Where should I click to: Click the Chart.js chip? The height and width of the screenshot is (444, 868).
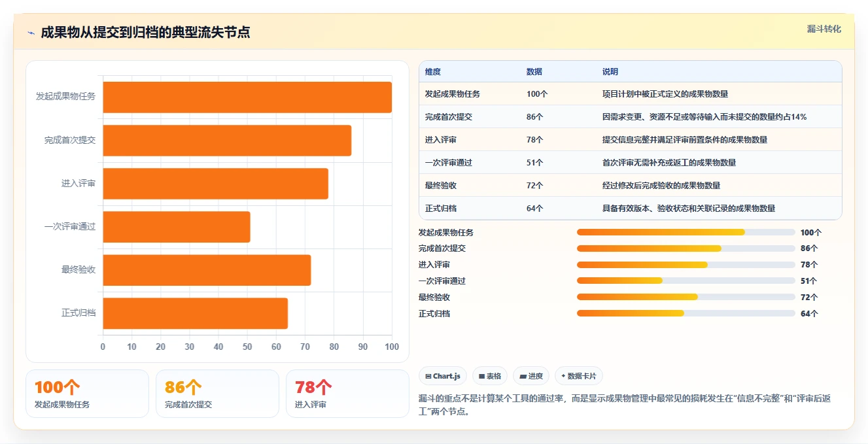tap(443, 376)
